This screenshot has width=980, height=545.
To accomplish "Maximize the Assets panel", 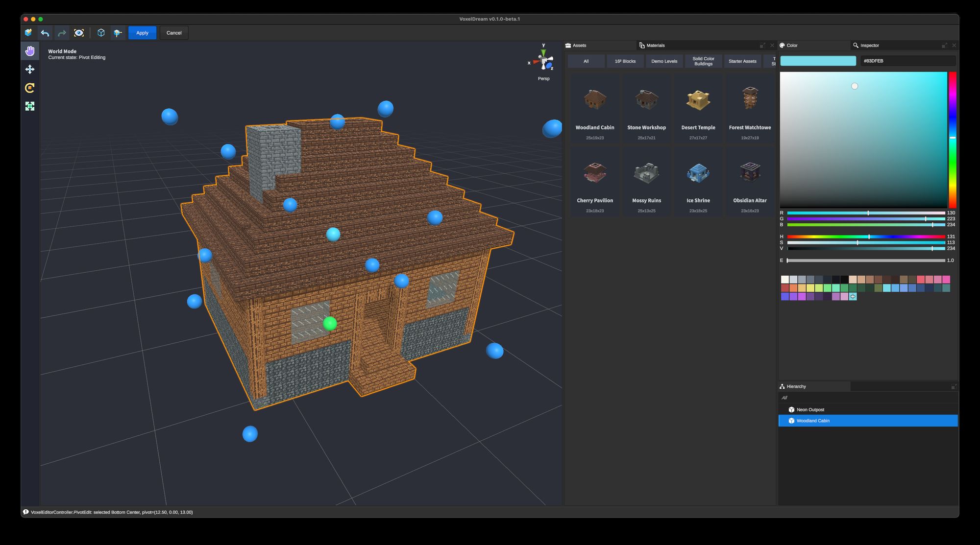I will (762, 46).
